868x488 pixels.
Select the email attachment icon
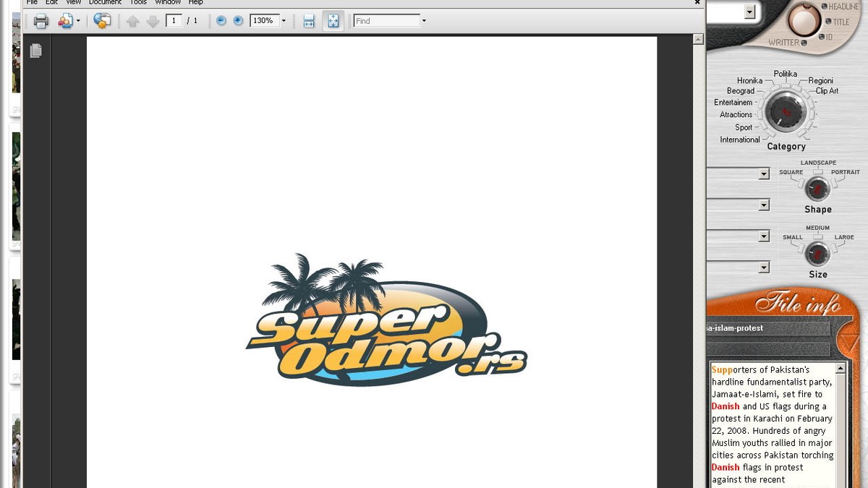64,21
